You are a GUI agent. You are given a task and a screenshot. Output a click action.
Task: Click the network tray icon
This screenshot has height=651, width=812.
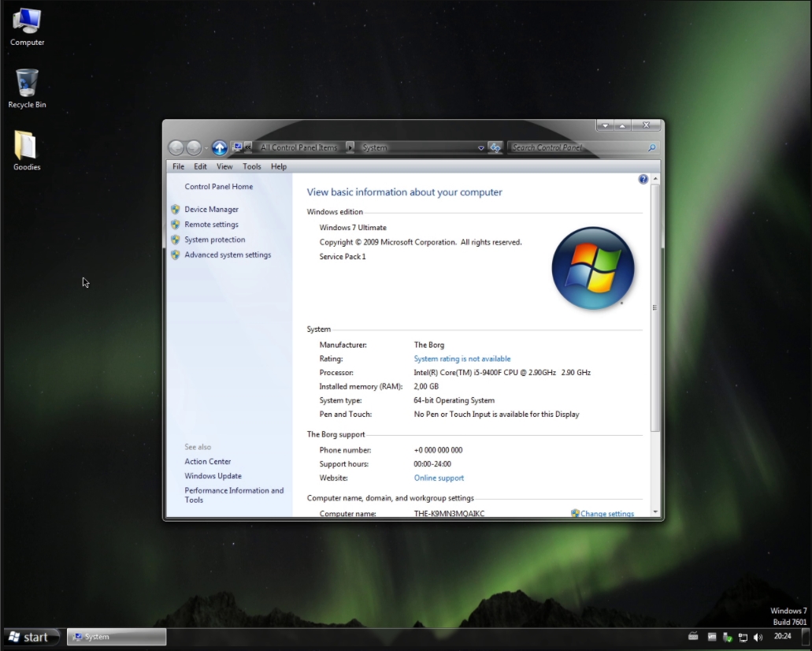tap(743, 637)
